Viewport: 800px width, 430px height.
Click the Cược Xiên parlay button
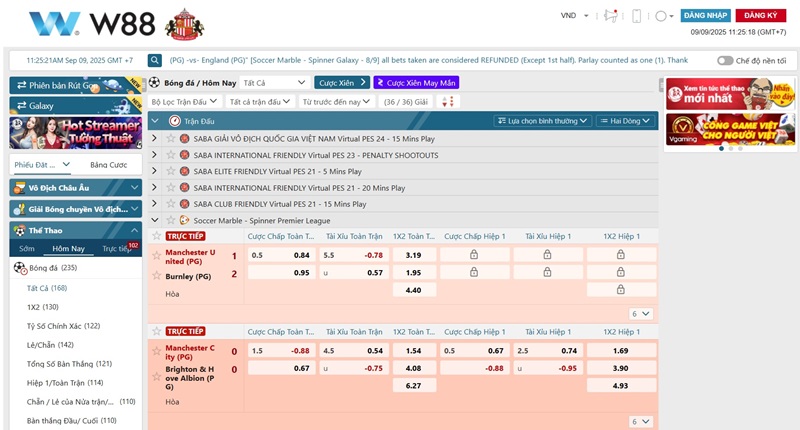point(342,83)
